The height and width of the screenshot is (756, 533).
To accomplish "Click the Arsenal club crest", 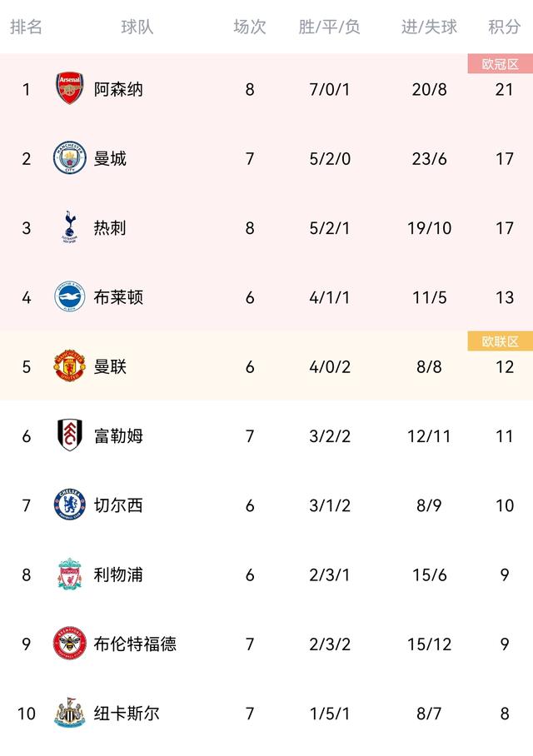I will pos(70,88).
